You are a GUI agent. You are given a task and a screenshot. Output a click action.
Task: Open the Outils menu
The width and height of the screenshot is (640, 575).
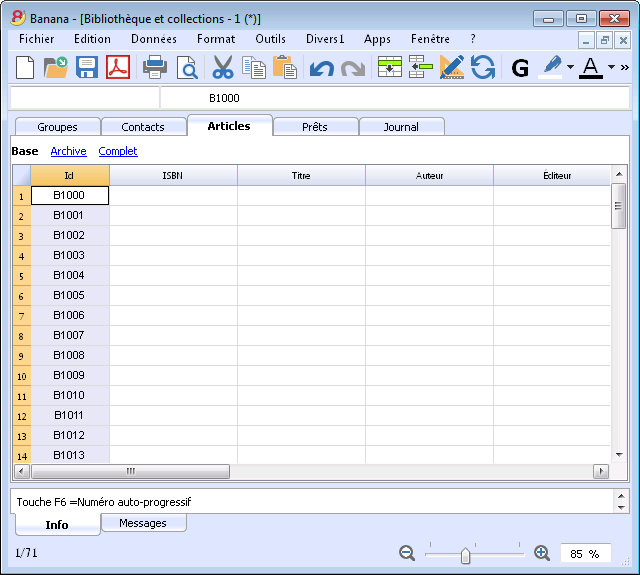(270, 39)
